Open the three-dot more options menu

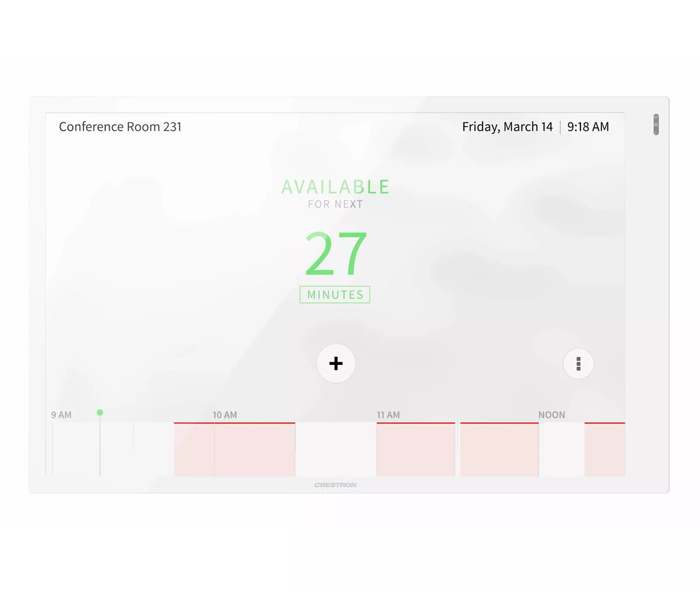click(578, 364)
